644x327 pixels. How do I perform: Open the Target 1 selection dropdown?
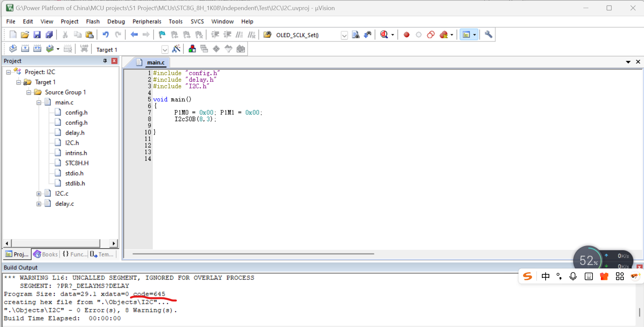(165, 50)
